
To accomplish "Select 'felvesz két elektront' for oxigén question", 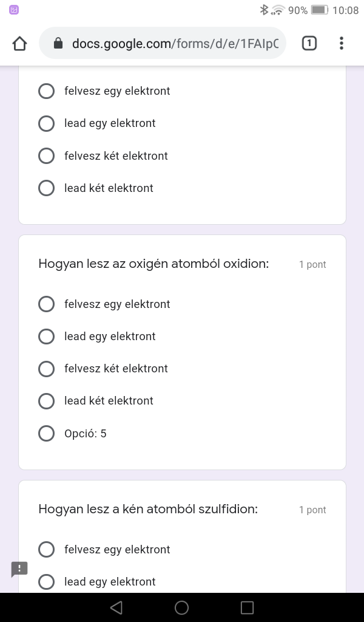I will pos(47,369).
